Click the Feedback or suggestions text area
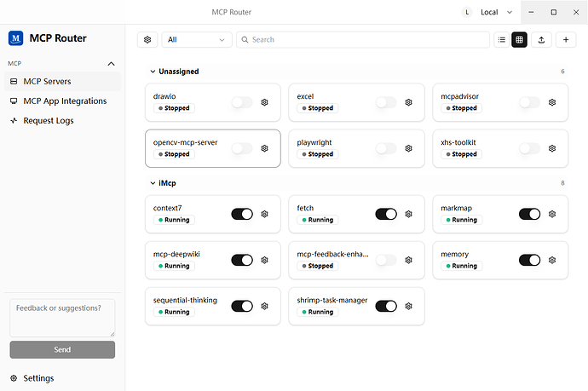The height and width of the screenshot is (391, 588). tap(62, 318)
